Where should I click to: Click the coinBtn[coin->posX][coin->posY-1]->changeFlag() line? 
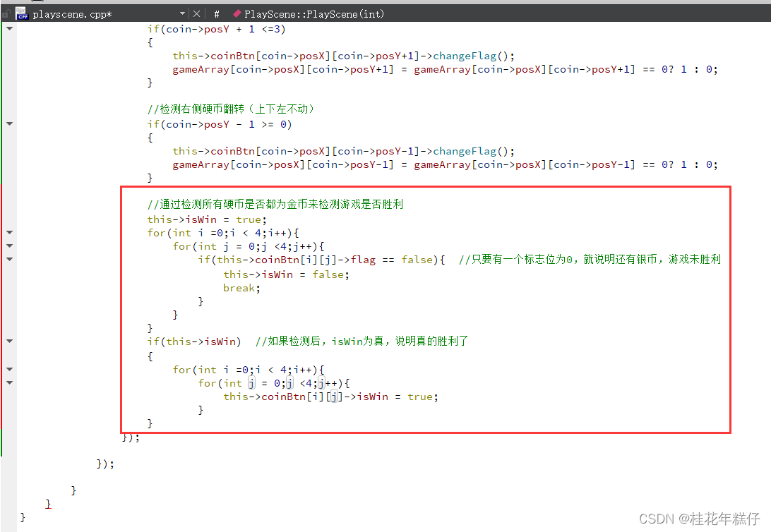(x=343, y=151)
